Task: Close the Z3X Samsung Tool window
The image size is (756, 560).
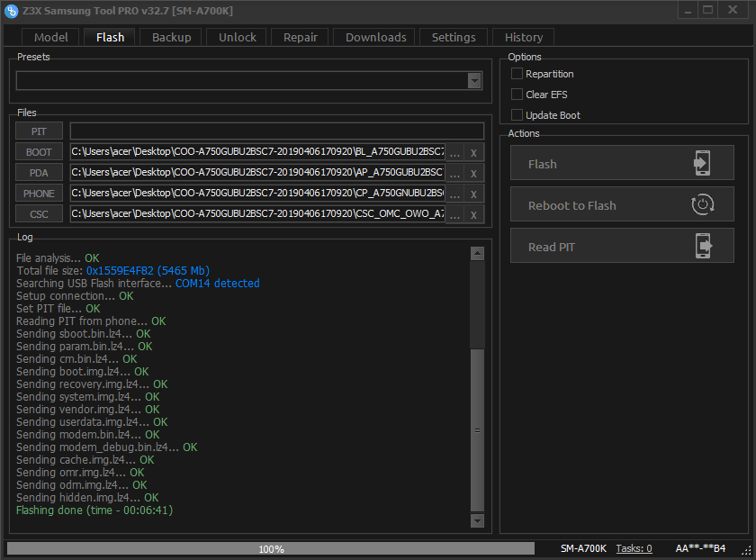Action: [x=733, y=10]
